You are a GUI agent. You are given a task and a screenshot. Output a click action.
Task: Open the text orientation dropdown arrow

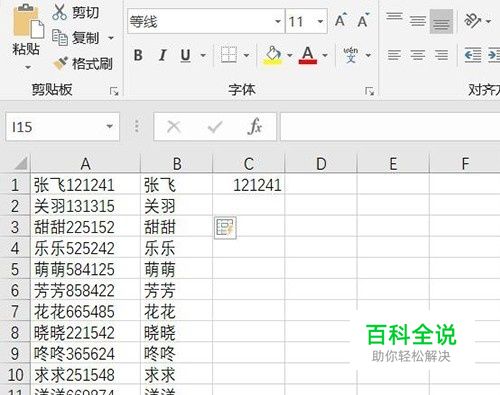[488, 22]
